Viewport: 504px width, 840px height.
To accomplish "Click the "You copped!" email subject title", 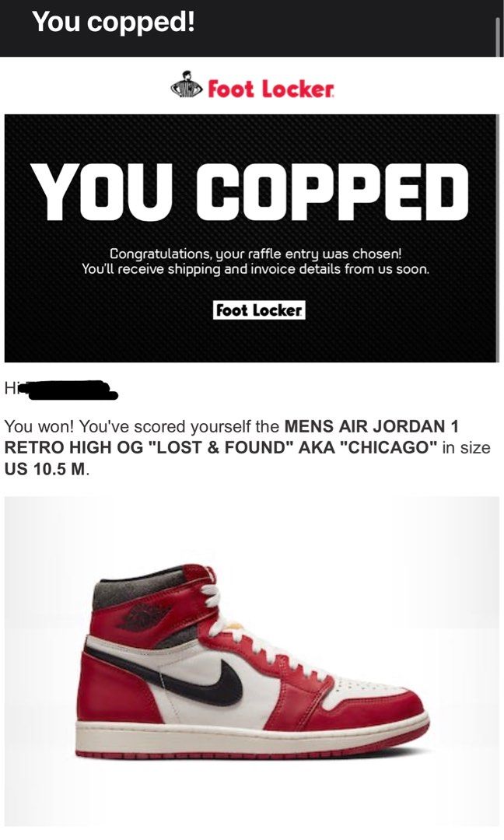I will tap(114, 22).
